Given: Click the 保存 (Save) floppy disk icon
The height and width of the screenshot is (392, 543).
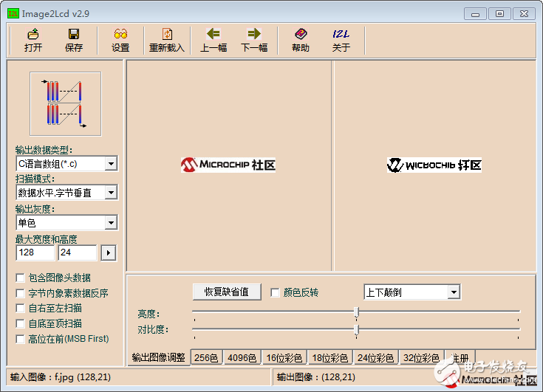Looking at the screenshot, I should (x=74, y=35).
